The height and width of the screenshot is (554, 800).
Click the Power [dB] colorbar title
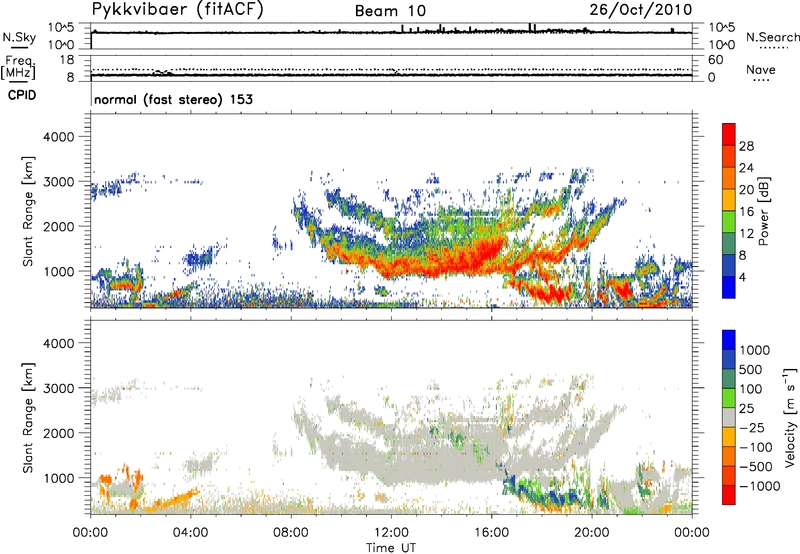click(763, 211)
